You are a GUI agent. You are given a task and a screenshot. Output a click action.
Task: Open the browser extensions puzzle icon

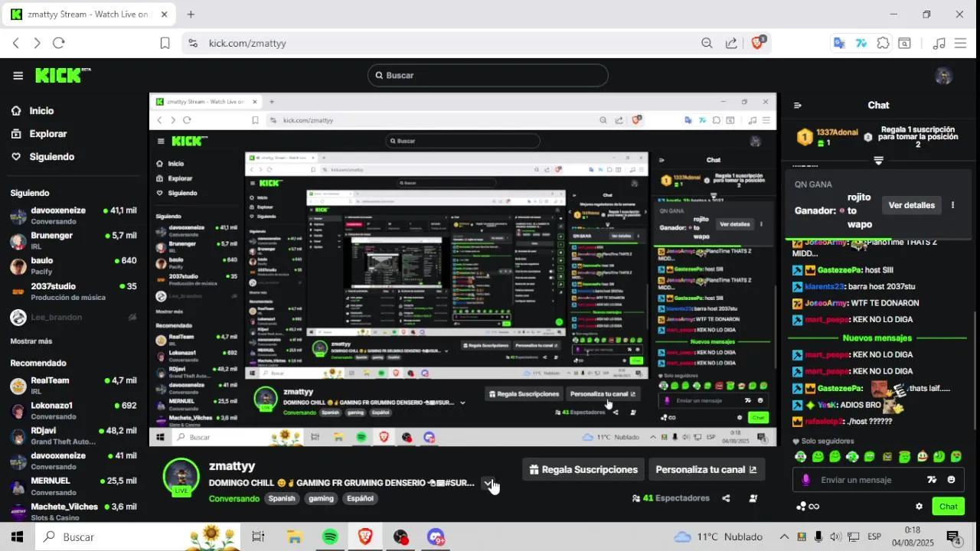click(883, 44)
